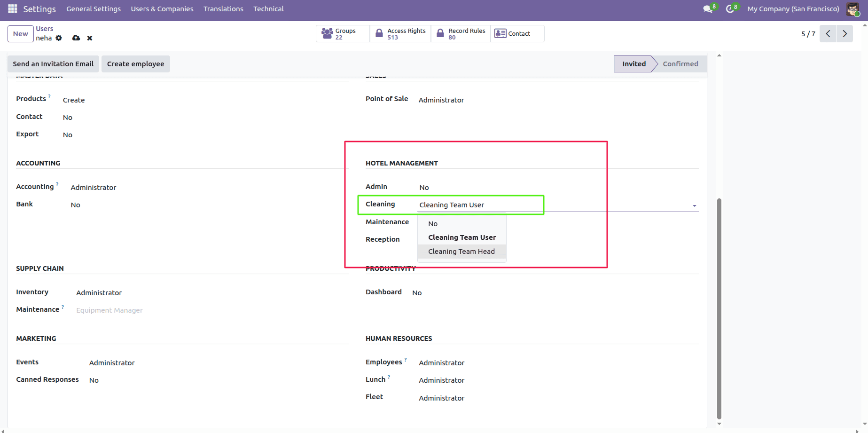
Task: Open Record Rules smart button
Action: pyautogui.click(x=461, y=34)
